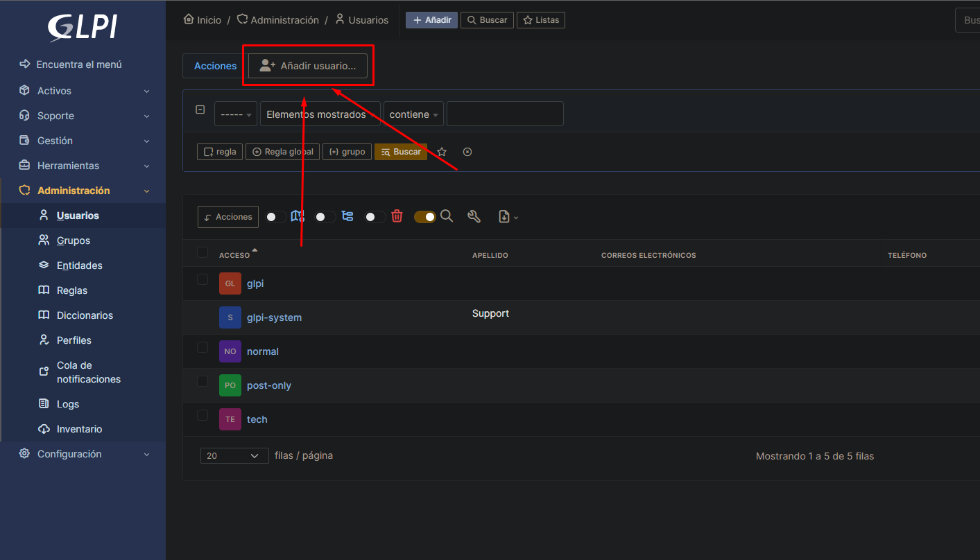Click the 'PO' avatar for post-only user
980x560 pixels.
tap(230, 385)
